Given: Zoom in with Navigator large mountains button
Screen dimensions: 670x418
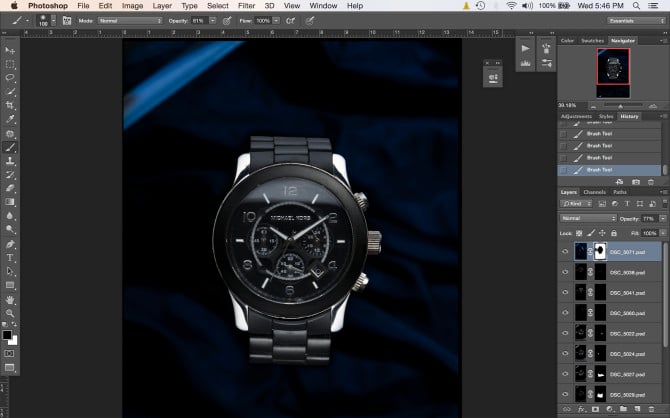Looking at the screenshot, I should tap(653, 106).
